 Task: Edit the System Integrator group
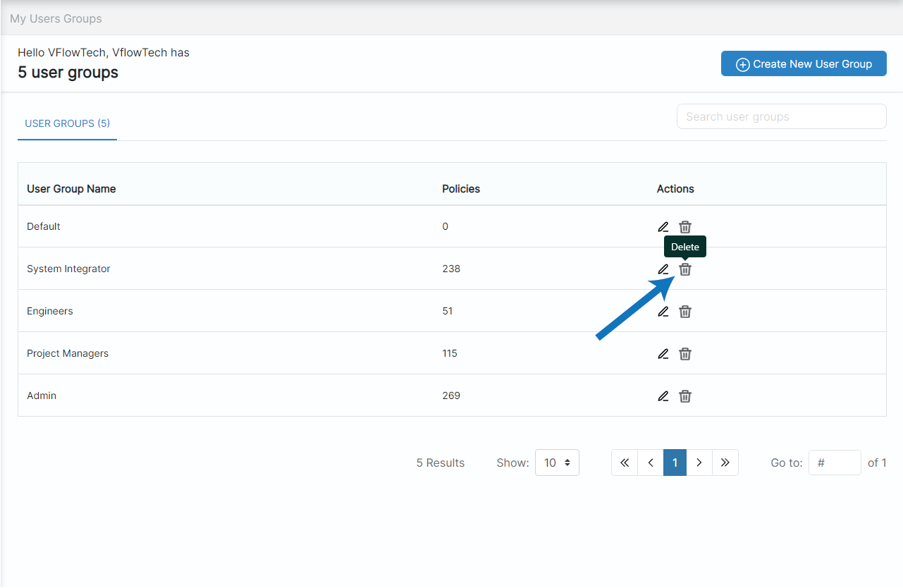[x=663, y=269]
